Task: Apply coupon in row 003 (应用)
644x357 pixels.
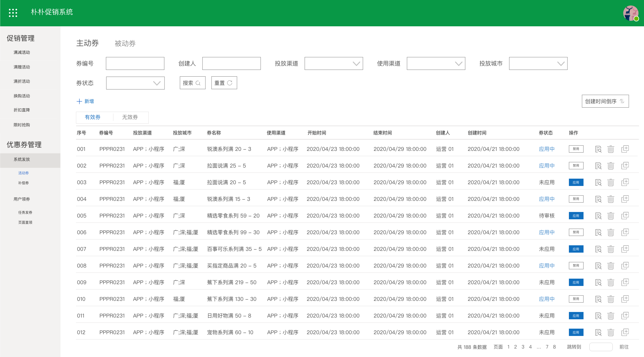Action: click(576, 182)
